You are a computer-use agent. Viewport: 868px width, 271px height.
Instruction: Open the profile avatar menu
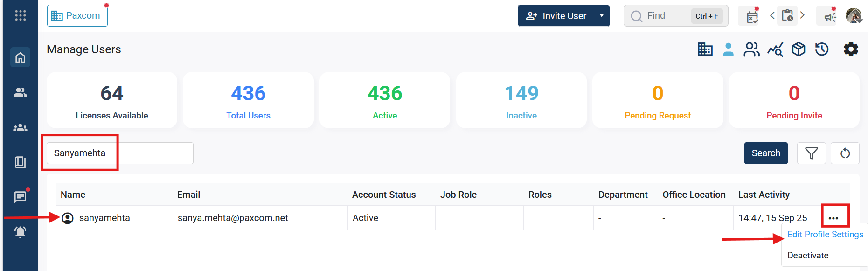click(854, 16)
